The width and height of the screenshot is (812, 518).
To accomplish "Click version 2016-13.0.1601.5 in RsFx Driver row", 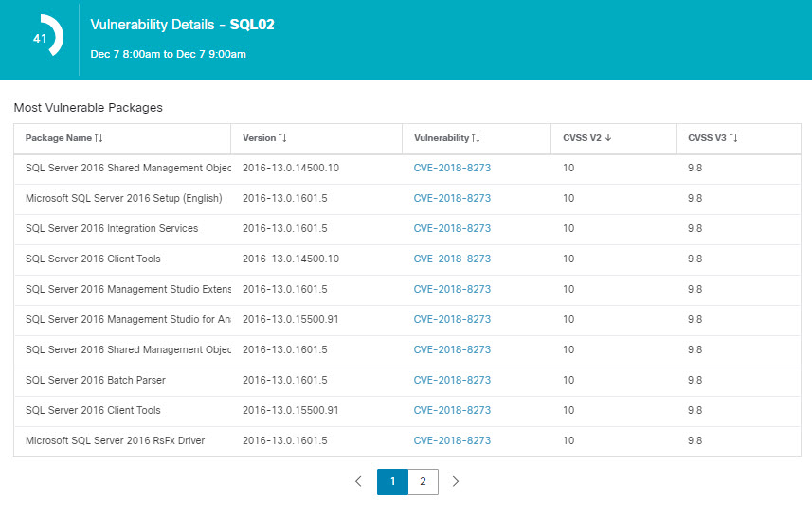I will pos(285,440).
